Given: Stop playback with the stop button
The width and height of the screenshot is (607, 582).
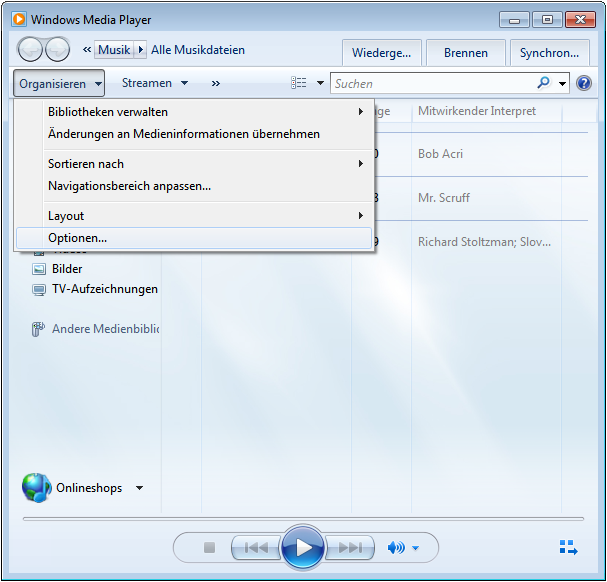Looking at the screenshot, I should point(209,548).
